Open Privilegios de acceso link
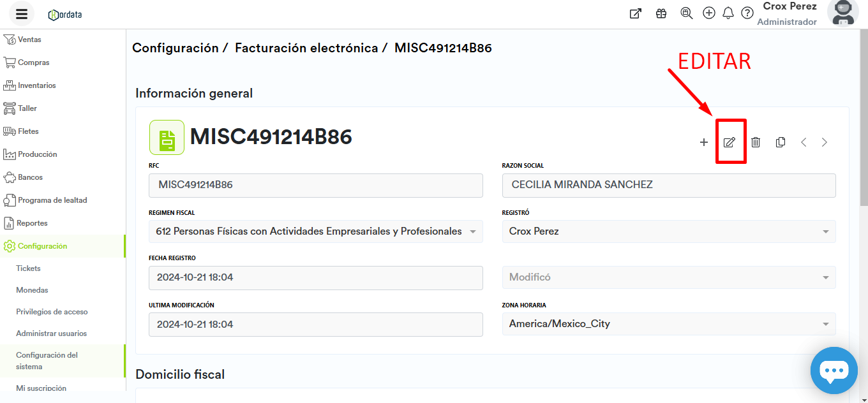Viewport: 868px width, 403px height. (x=52, y=312)
